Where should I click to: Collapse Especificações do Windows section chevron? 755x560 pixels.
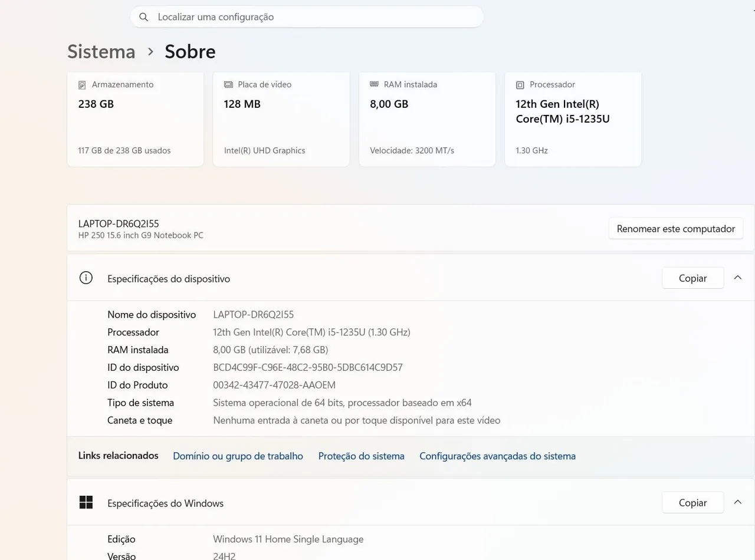click(738, 502)
